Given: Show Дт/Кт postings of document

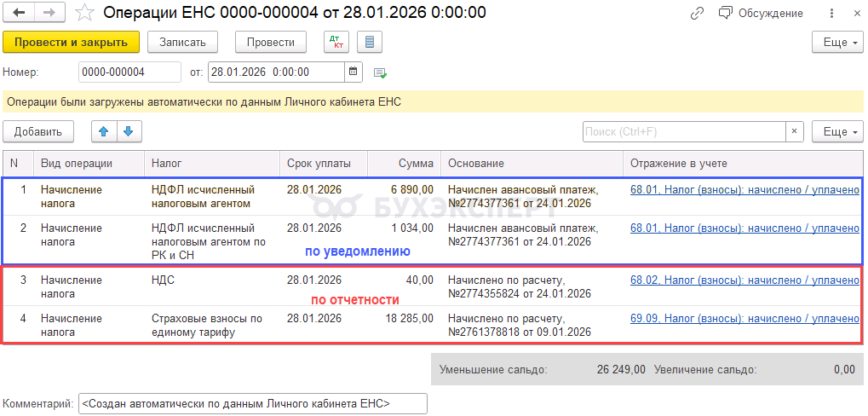Looking at the screenshot, I should coord(336,42).
